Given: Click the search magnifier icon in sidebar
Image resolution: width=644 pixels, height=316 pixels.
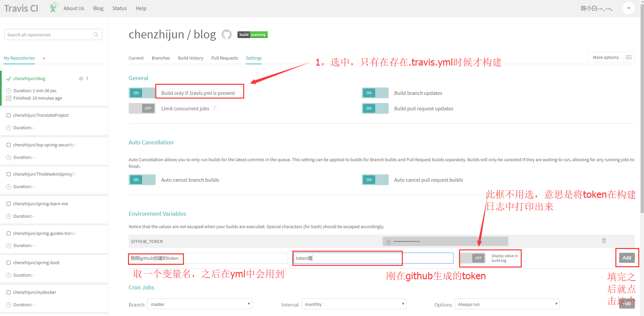Looking at the screenshot, I should click(x=96, y=35).
